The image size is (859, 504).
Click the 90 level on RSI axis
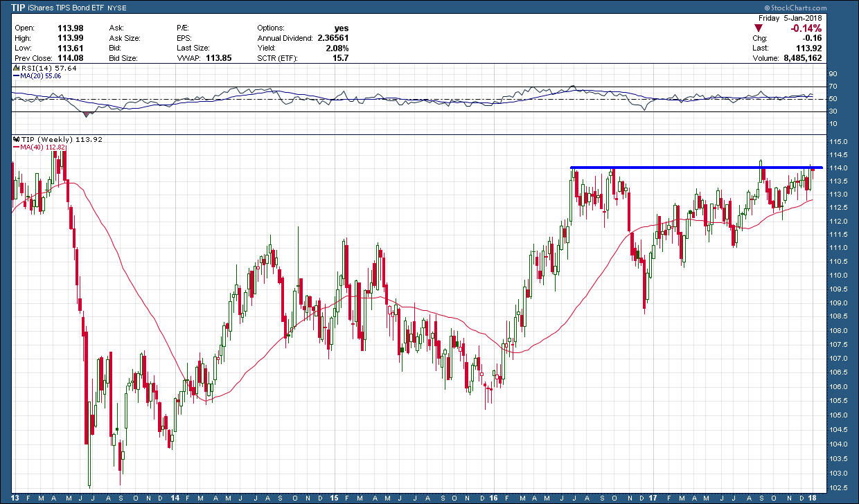pyautogui.click(x=832, y=74)
